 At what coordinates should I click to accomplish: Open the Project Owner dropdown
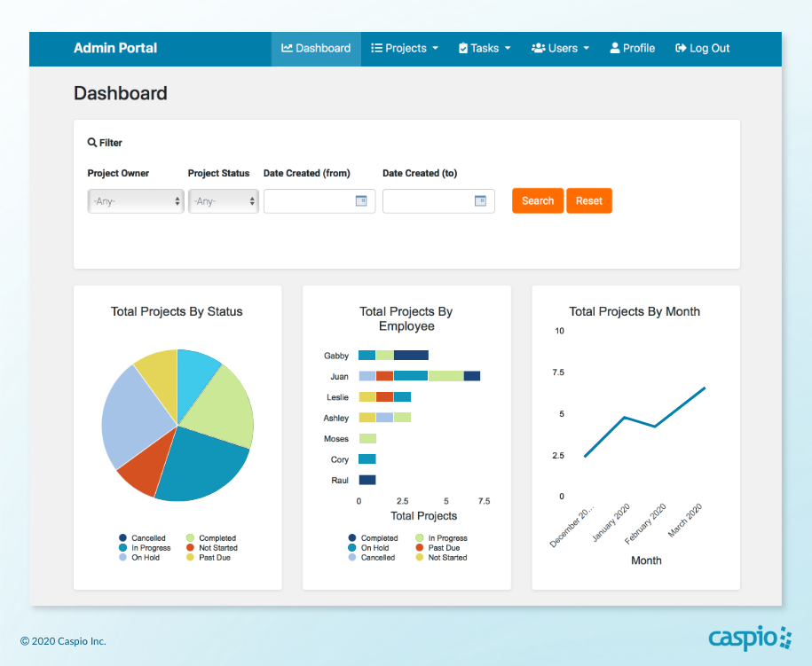pyautogui.click(x=136, y=201)
